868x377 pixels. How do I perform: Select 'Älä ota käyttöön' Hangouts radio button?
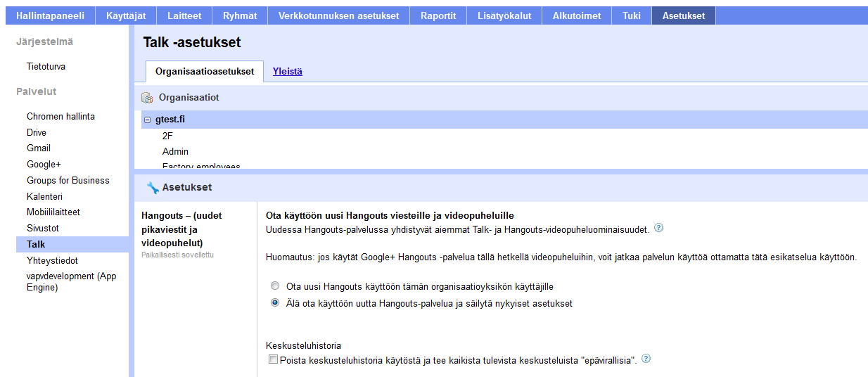point(275,303)
